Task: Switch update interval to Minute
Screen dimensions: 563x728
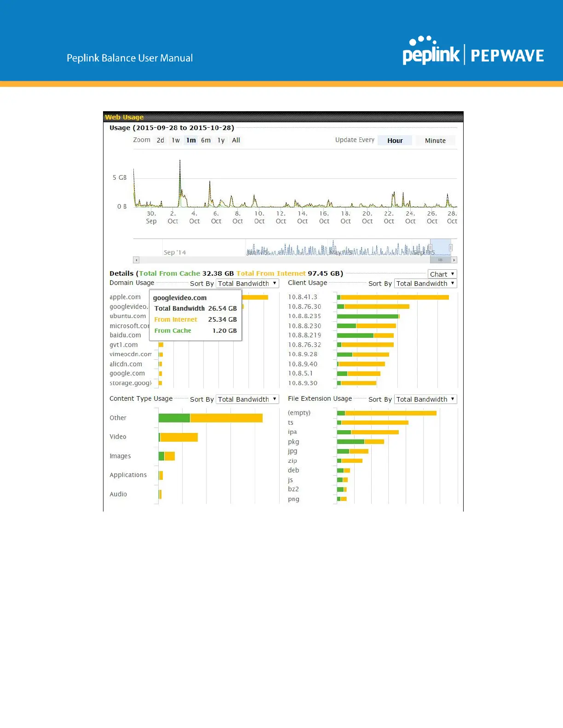Action: pyautogui.click(x=435, y=141)
